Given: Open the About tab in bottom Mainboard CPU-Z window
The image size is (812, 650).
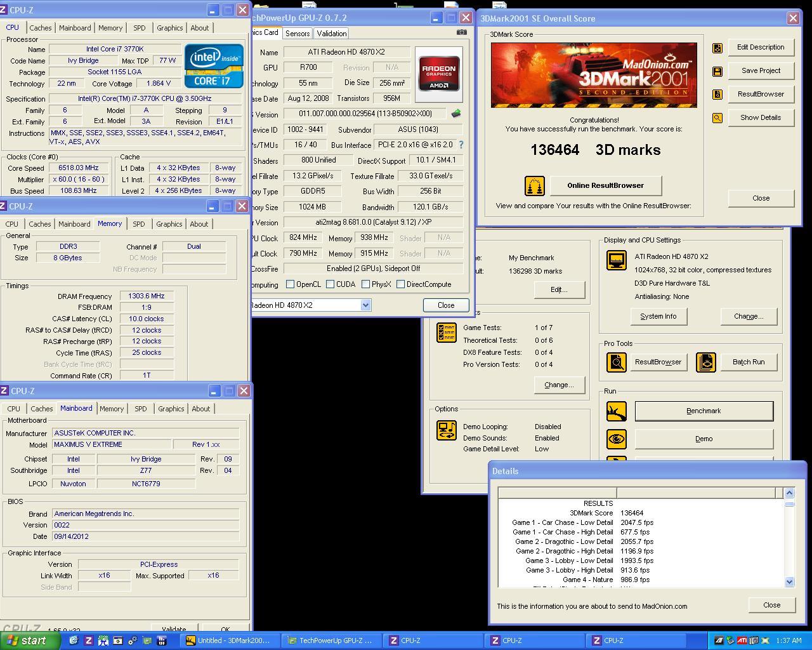Looking at the screenshot, I should 201,409.
